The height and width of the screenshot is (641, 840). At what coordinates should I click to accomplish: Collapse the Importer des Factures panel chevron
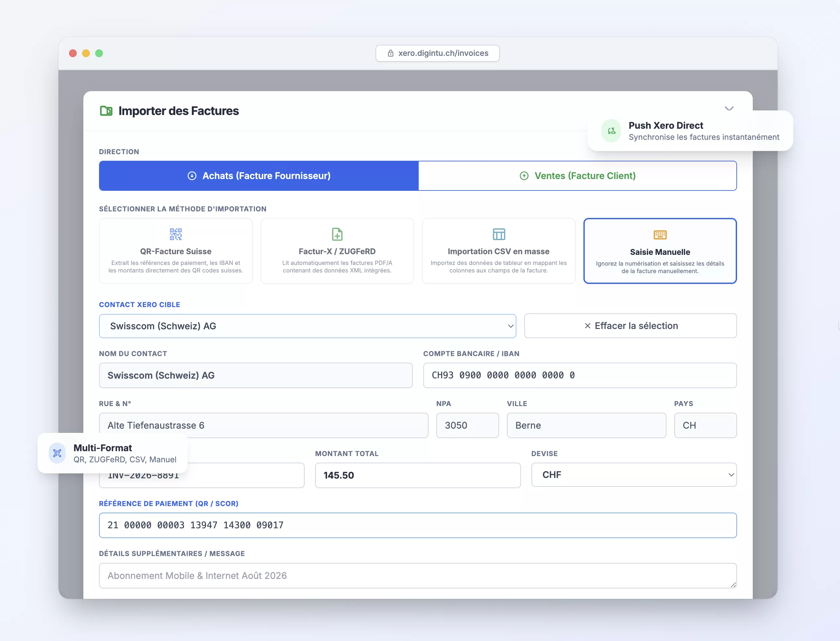pyautogui.click(x=729, y=109)
